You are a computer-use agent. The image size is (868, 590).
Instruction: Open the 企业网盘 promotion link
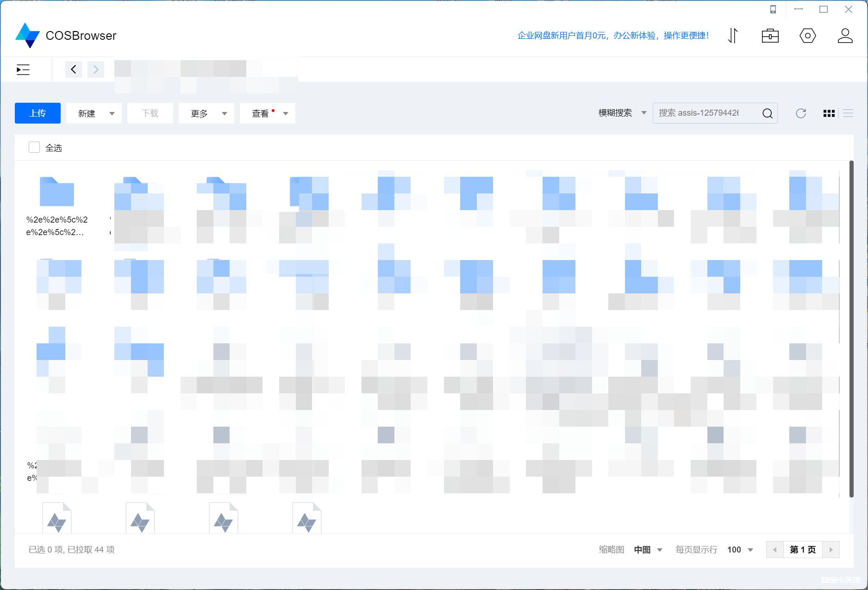click(612, 36)
